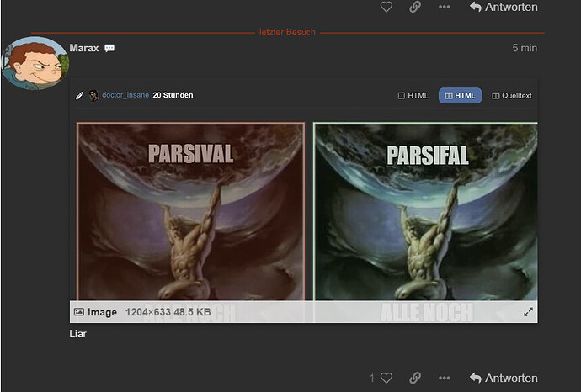The image size is (581, 392).
Task: Open the doctor_insane user link
Action: 125,95
